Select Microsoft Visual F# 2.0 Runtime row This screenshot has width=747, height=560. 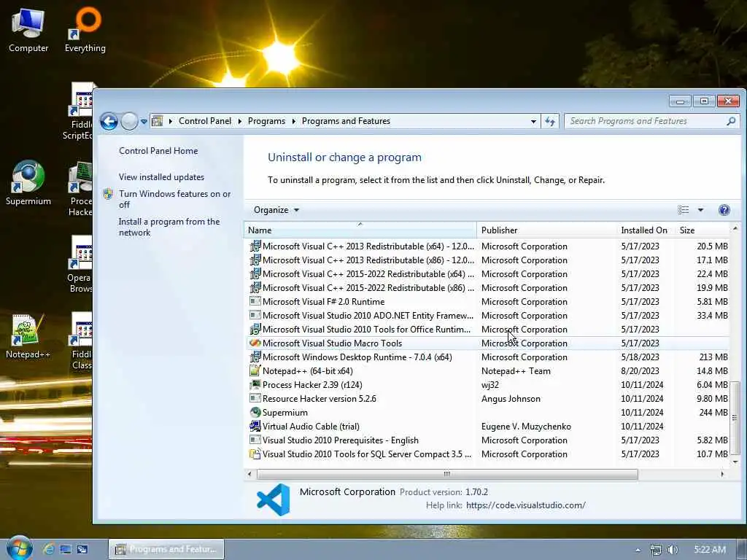(488, 301)
